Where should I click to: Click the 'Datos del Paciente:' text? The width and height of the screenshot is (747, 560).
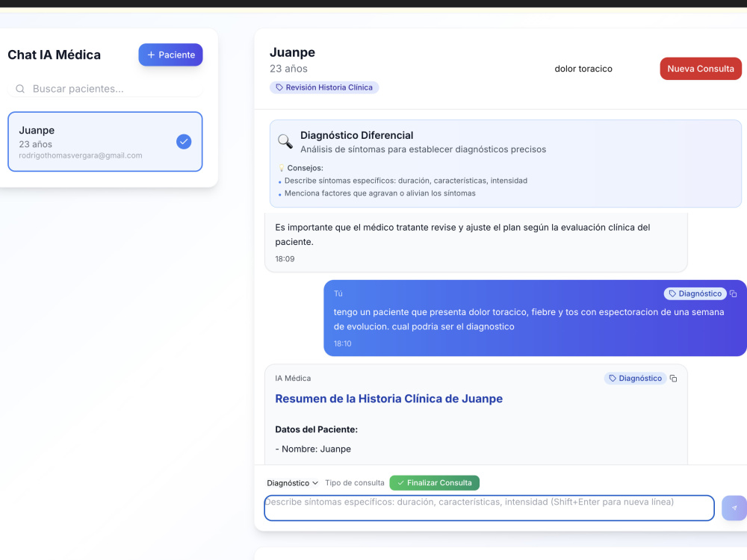click(x=316, y=429)
